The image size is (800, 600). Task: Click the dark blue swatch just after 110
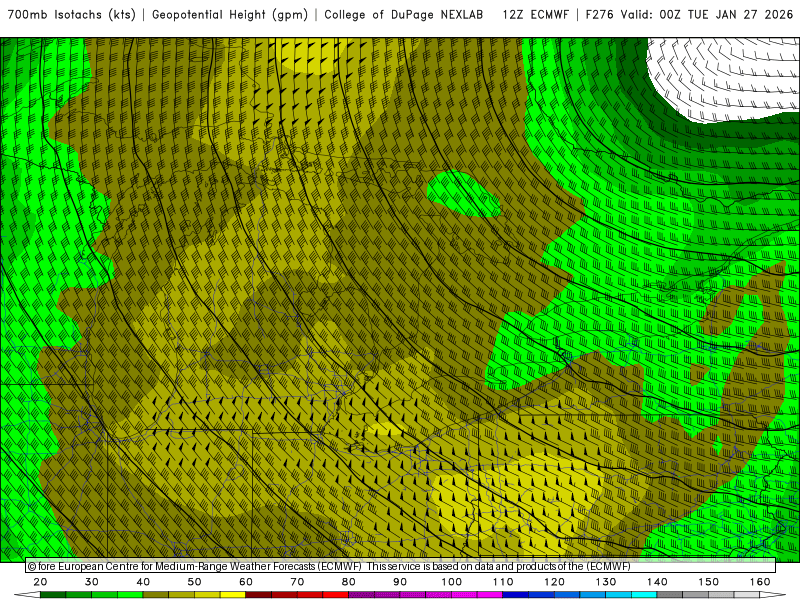point(515,595)
